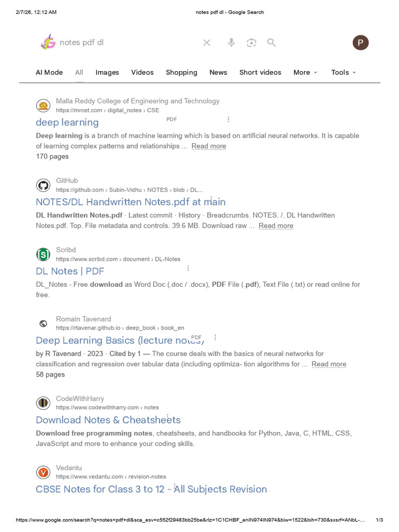399x532 pixels.
Task: Switch to the AI Mode tab
Action: coord(49,72)
